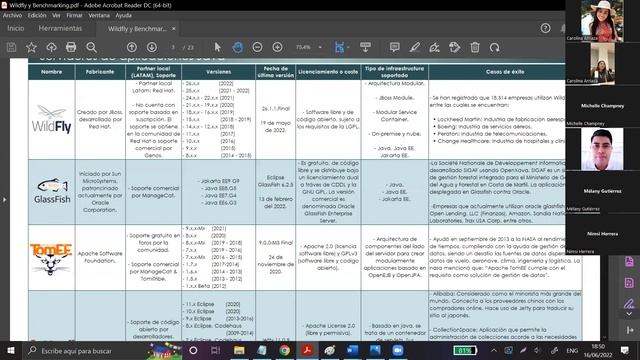Rotate the view with the rotate icon
Screen dimensions: 640x360
pyautogui.click(x=495, y=47)
